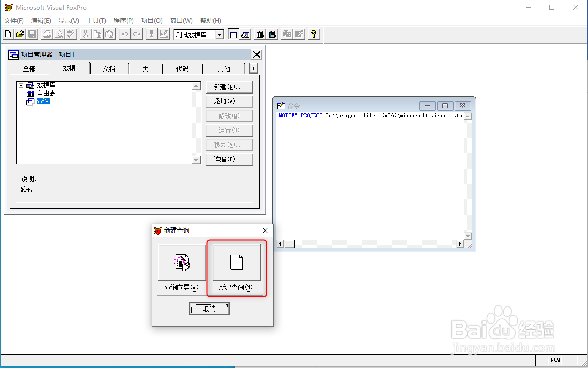Click the Print toolbar icon

coord(47,35)
